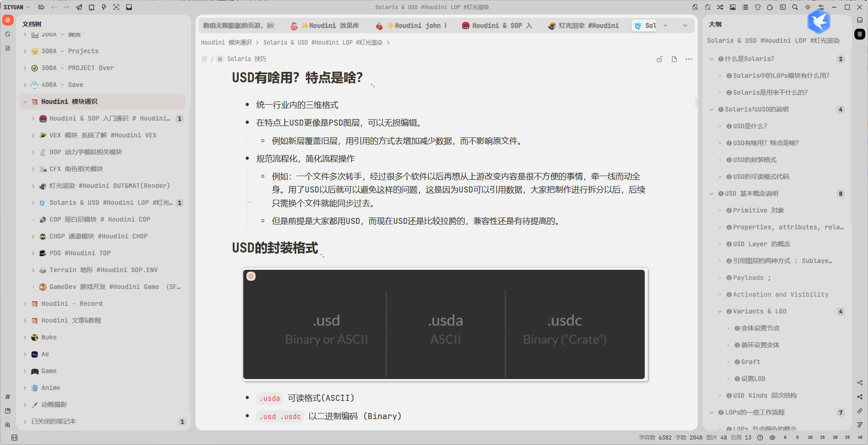
Task: Switch to the Houdini 效果库 tab
Action: coord(329,26)
